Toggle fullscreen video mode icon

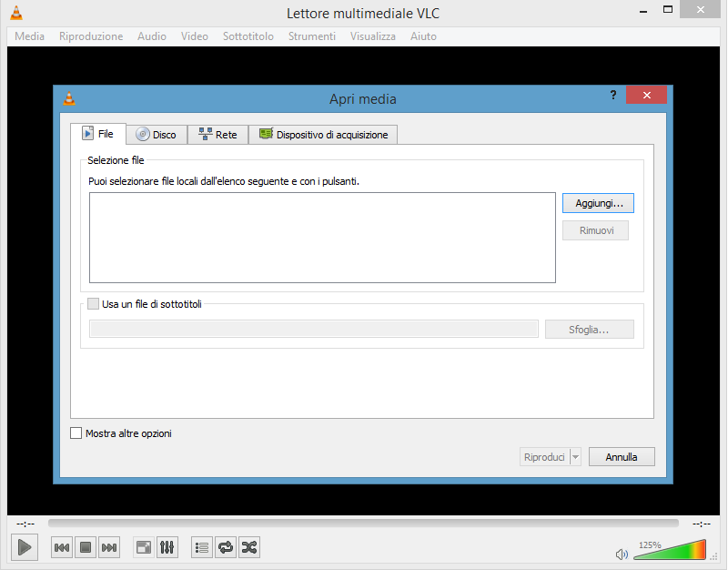144,547
